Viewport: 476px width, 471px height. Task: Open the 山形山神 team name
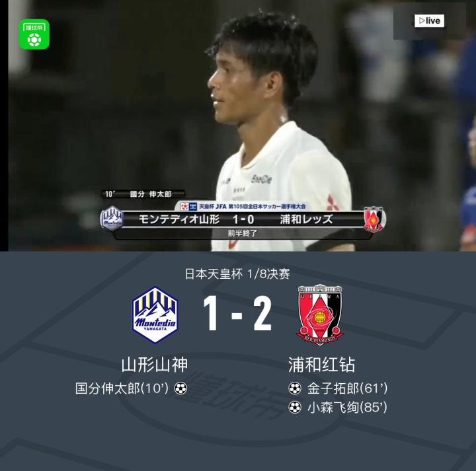click(x=155, y=365)
